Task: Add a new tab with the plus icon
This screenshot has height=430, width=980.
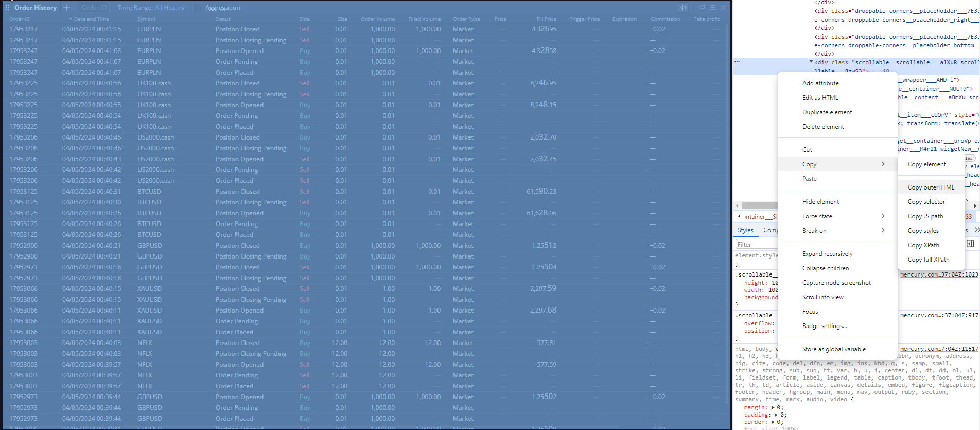Action: (x=66, y=8)
